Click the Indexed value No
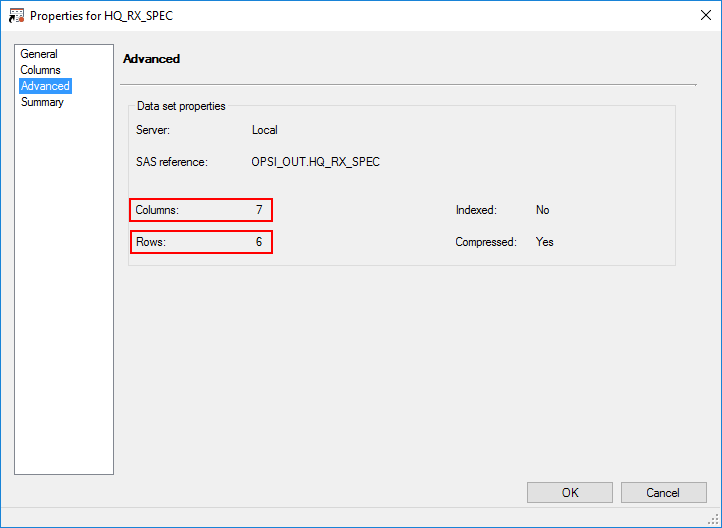 (543, 210)
